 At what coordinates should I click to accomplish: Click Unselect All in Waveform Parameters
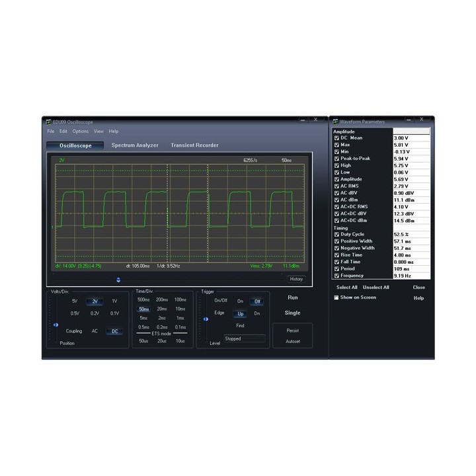click(x=376, y=287)
